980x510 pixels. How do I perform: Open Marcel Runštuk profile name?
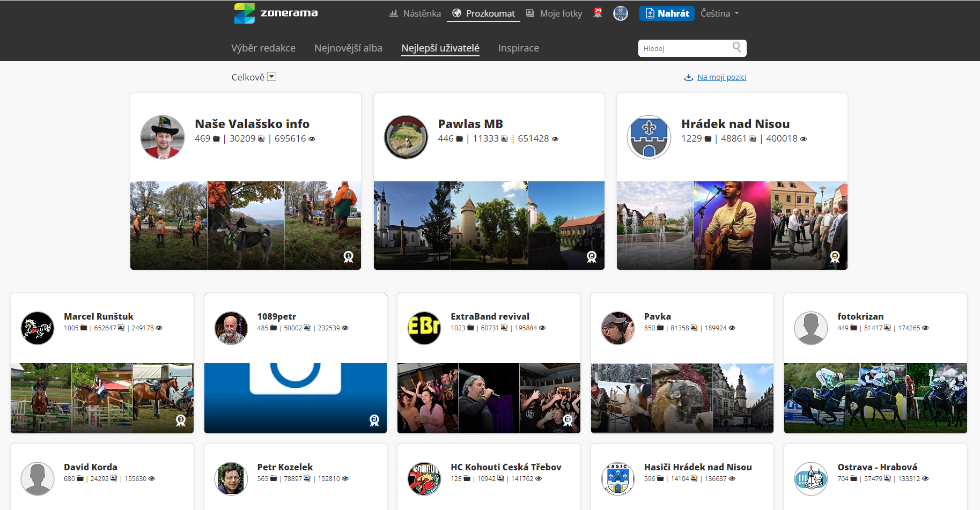click(99, 316)
